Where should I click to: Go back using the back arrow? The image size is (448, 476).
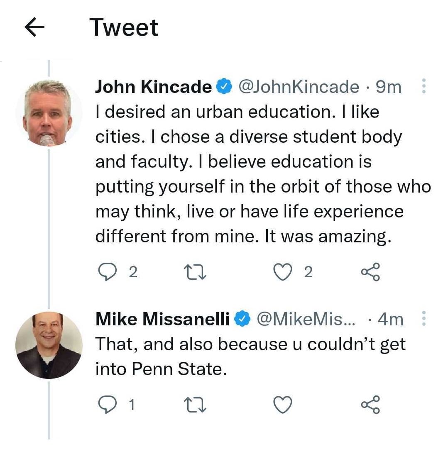click(35, 27)
